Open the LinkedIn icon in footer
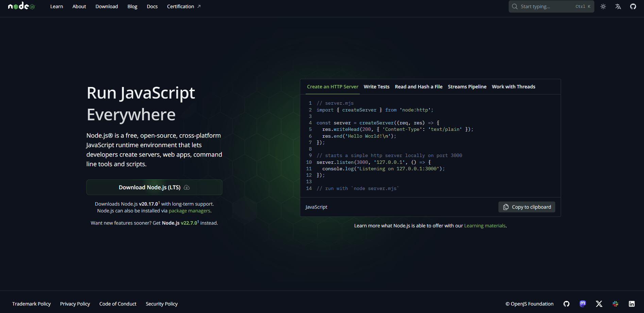 coord(632,304)
